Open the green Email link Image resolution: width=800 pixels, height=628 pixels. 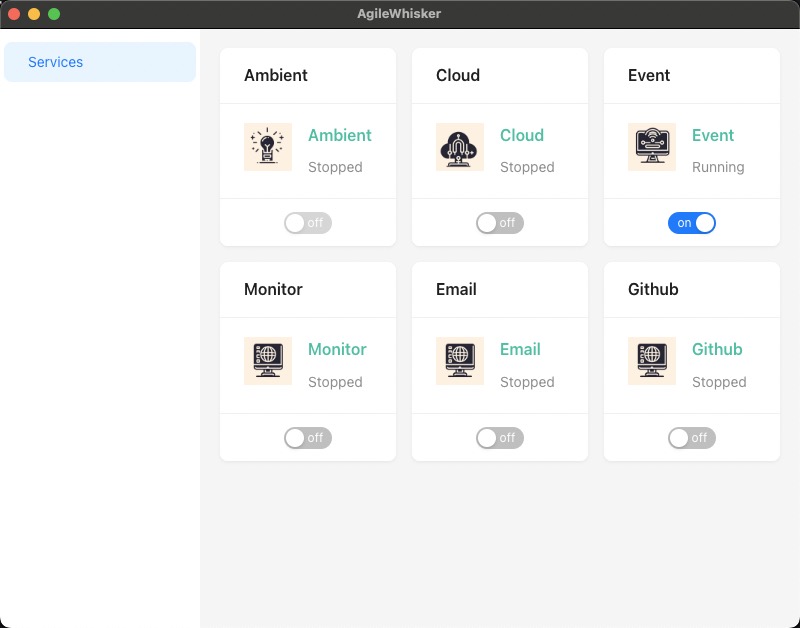point(520,349)
